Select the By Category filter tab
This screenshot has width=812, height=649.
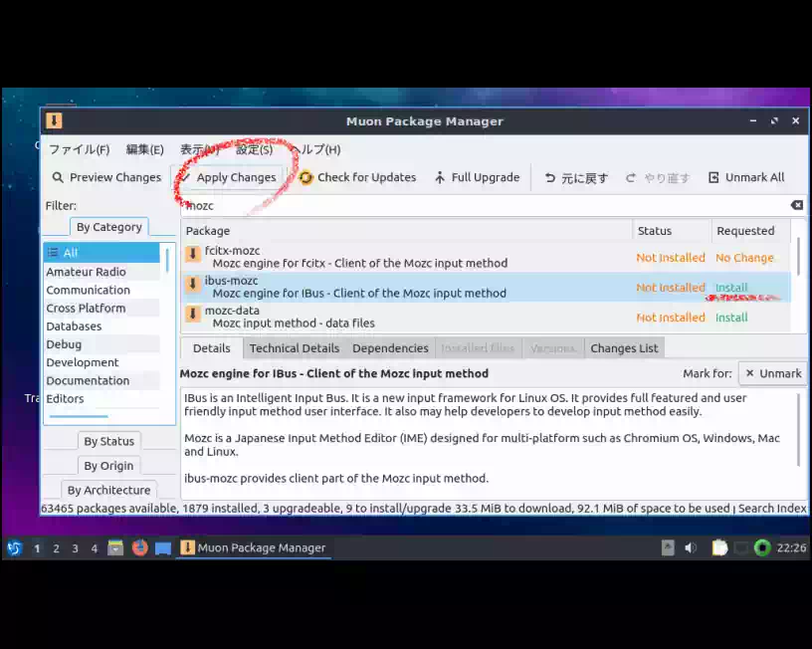coord(109,227)
